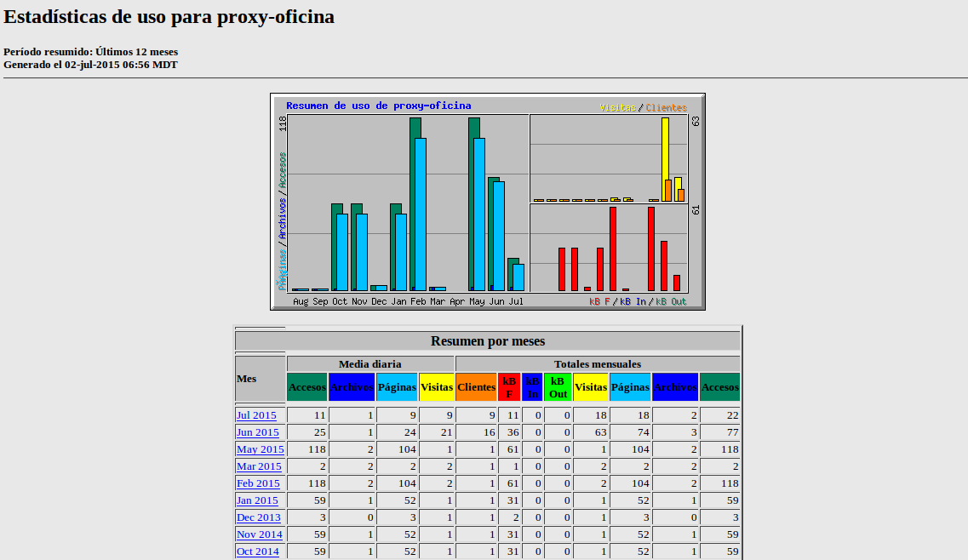The image size is (968, 560).
Task: Open the Jul 2015 monthly report link
Action: tap(256, 415)
